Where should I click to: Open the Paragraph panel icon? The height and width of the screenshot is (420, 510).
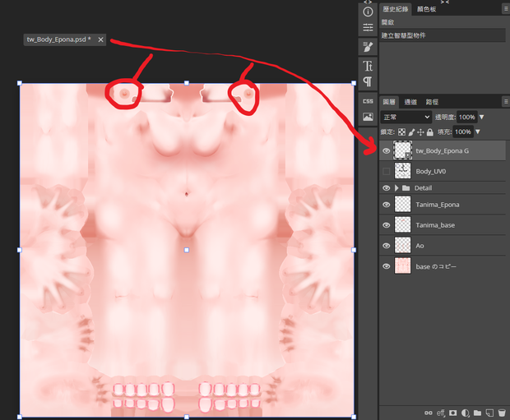368,81
